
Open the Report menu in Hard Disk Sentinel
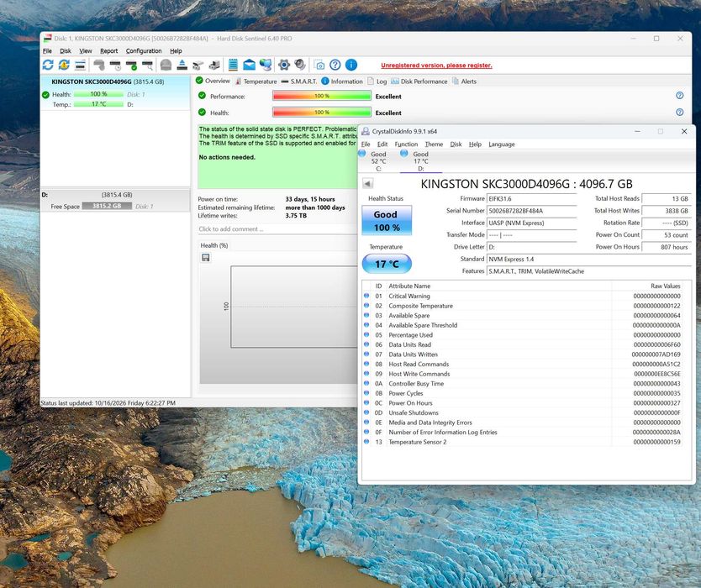coord(108,51)
